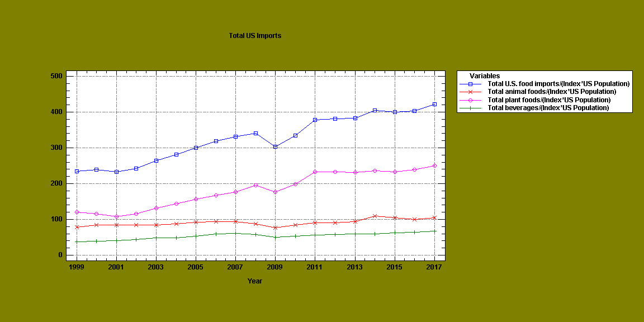
Task: Click the blue food imports data point at 2009
Action: [x=275, y=146]
